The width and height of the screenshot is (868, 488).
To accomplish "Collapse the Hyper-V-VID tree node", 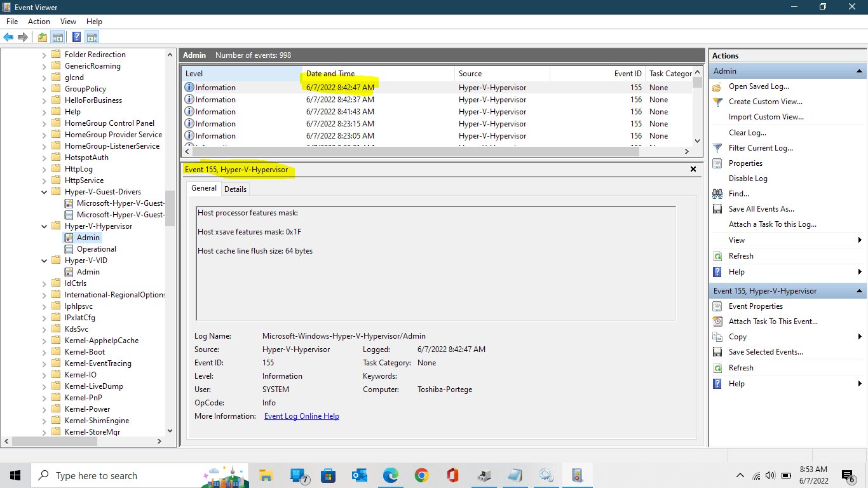I will [44, 261].
